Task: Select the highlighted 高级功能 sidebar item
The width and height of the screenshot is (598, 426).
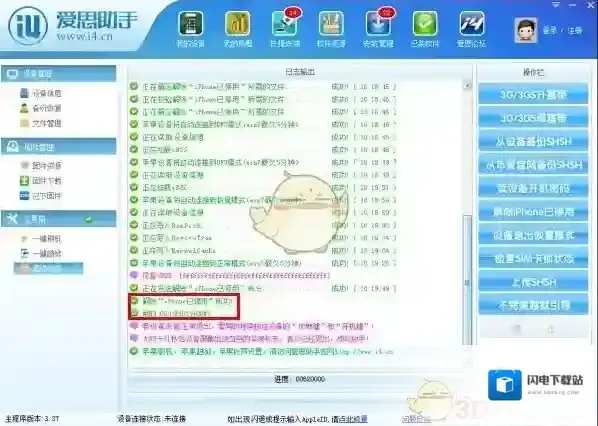Action: tap(48, 268)
